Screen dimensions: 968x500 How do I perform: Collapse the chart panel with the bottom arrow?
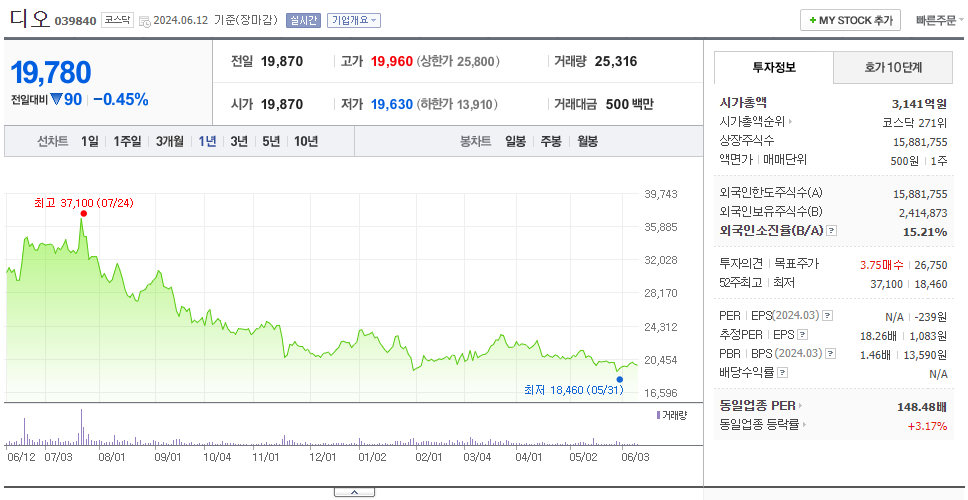[x=354, y=492]
